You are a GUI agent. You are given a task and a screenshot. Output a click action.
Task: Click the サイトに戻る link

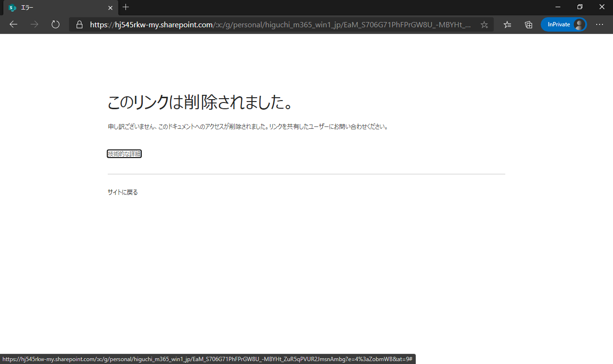(123, 192)
